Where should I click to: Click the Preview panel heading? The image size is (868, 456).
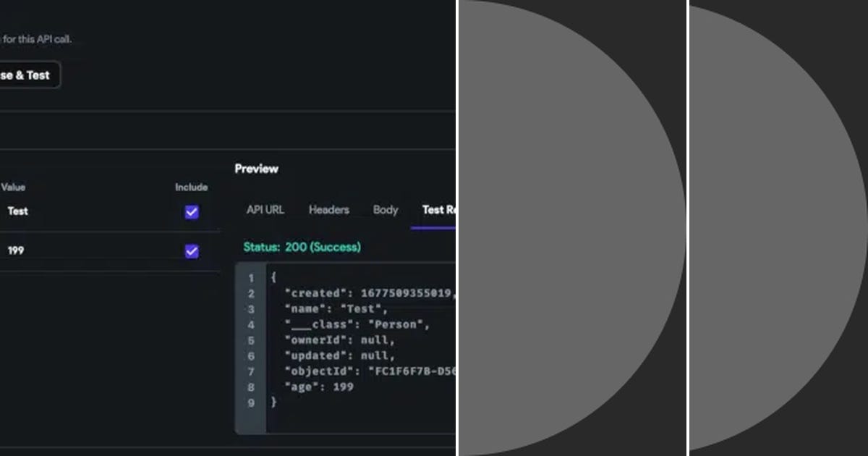pos(256,169)
